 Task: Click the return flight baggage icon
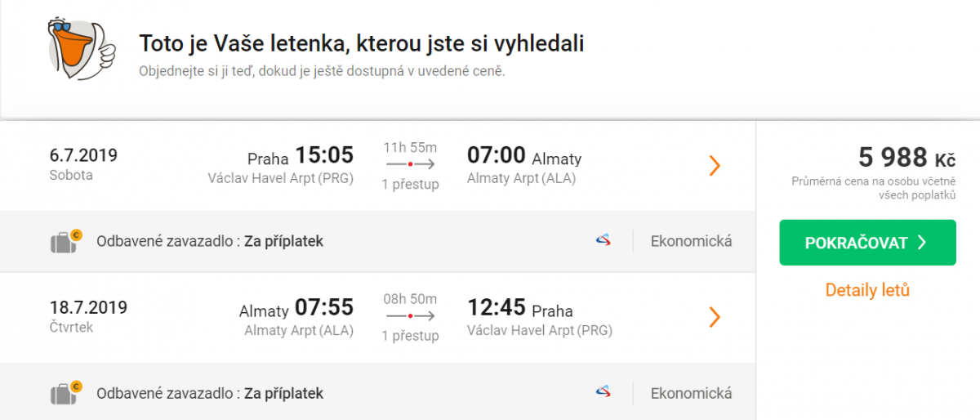(x=65, y=393)
